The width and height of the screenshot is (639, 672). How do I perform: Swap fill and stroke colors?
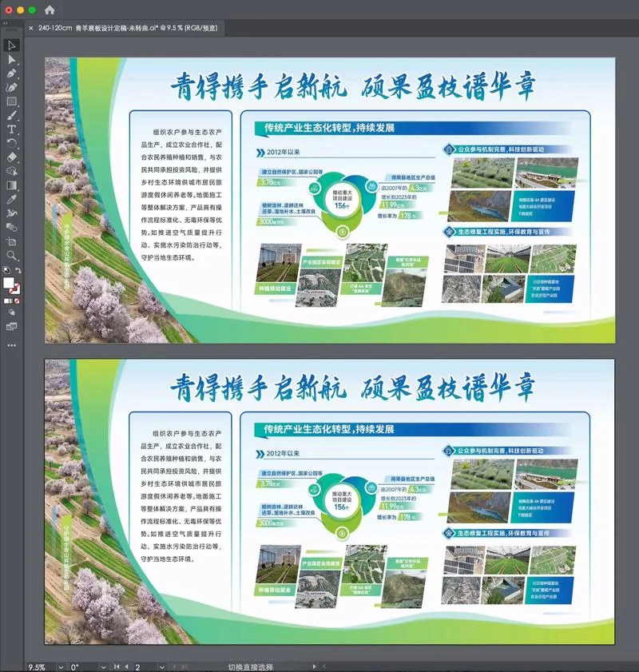(x=18, y=270)
